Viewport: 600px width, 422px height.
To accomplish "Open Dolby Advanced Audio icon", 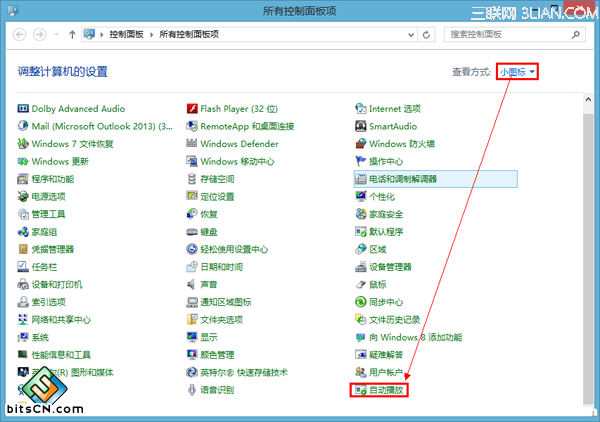I will pos(23,109).
